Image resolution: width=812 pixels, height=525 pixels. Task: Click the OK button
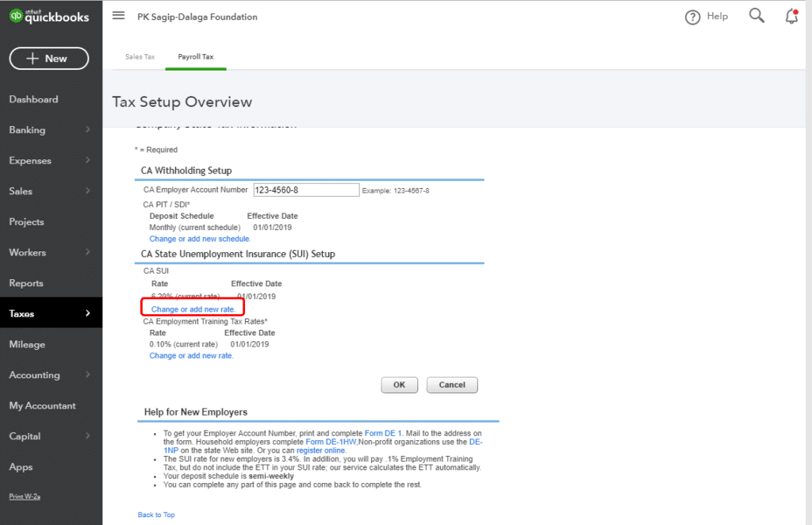(x=400, y=385)
